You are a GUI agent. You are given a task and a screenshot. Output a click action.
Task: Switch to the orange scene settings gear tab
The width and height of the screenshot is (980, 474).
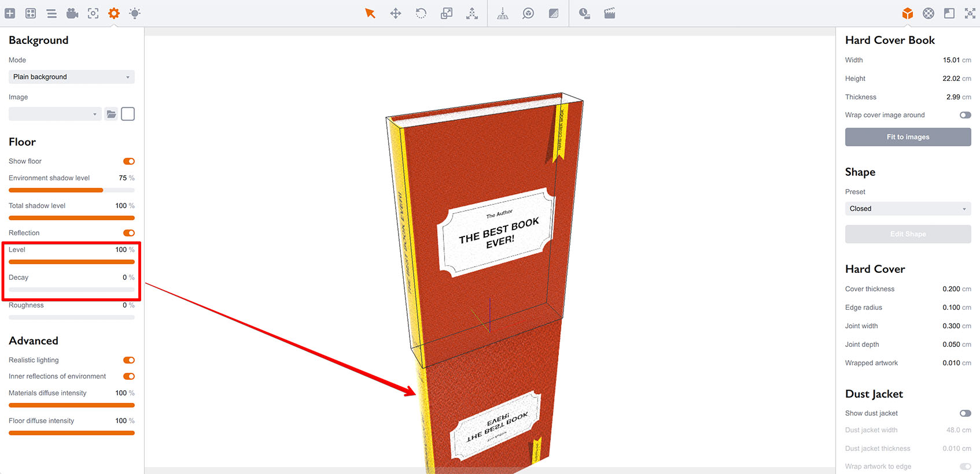tap(114, 13)
